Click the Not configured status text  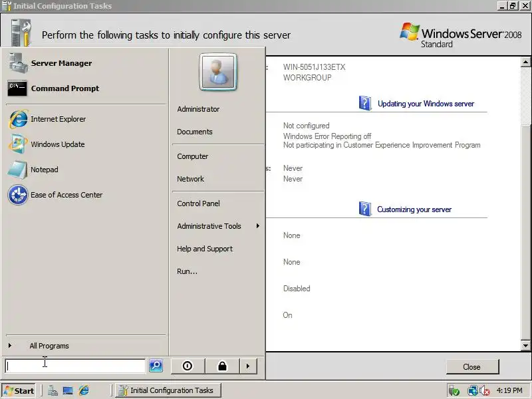click(306, 126)
